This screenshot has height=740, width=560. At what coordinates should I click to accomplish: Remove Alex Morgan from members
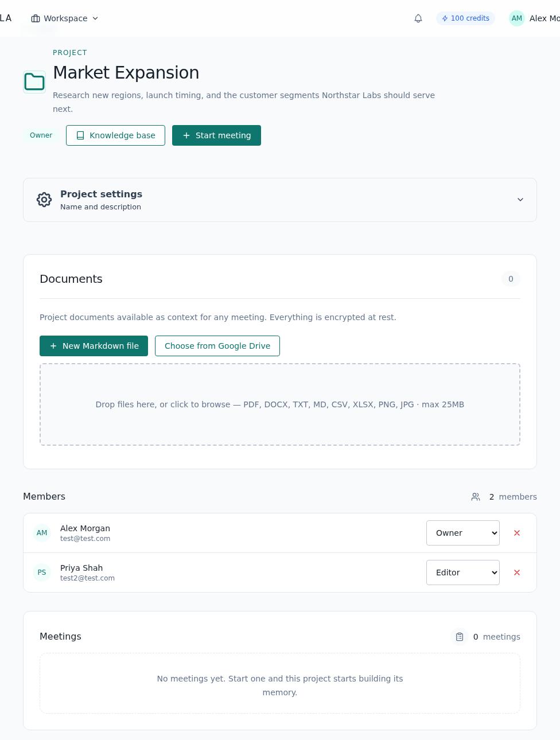pos(517,533)
